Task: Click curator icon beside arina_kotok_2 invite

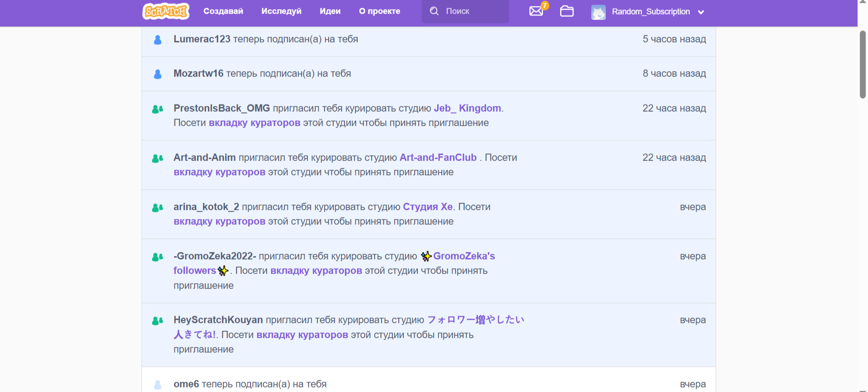Action: click(x=157, y=208)
